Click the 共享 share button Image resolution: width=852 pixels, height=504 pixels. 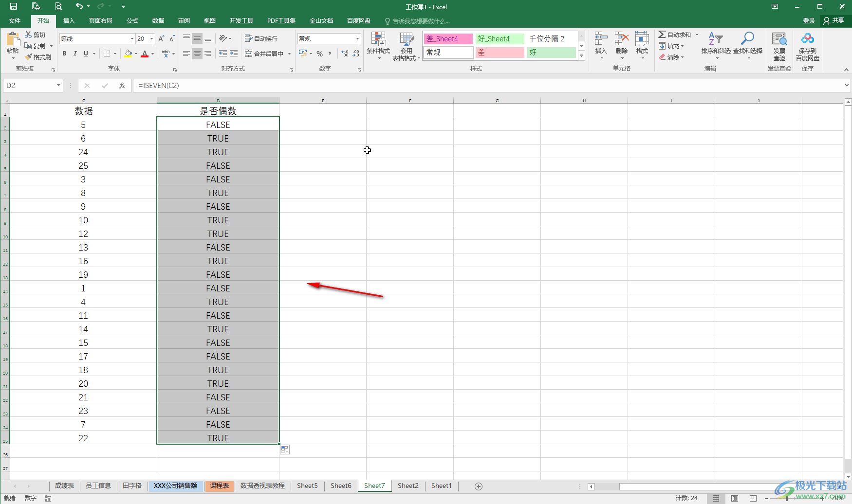pyautogui.click(x=834, y=20)
